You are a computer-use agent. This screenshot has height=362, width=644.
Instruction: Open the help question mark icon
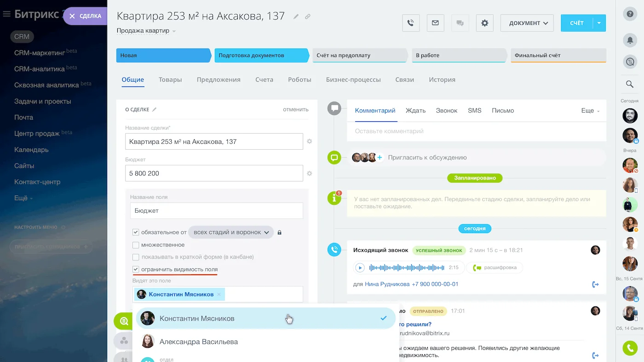(630, 14)
